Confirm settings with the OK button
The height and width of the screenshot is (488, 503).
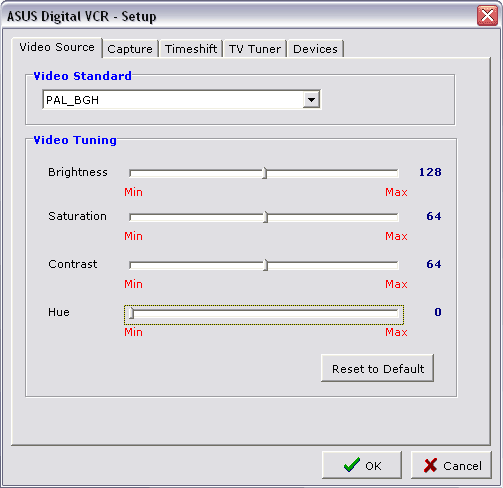[x=362, y=465]
